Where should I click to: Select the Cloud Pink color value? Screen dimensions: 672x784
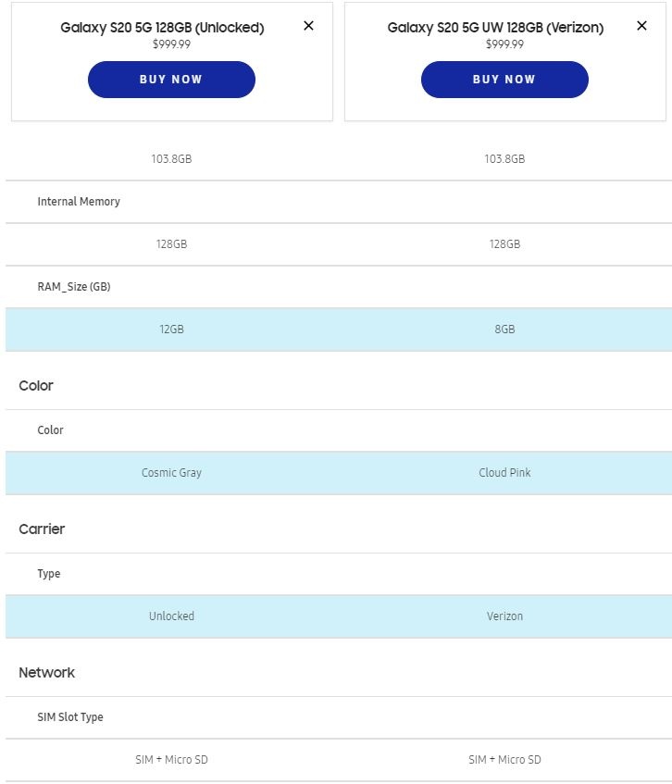pyautogui.click(x=504, y=473)
